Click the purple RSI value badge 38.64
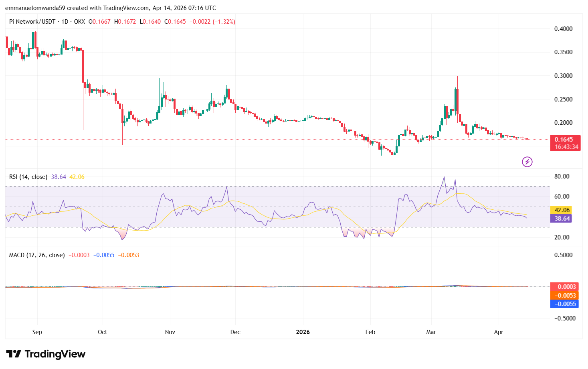The height and width of the screenshot is (369, 588). [x=561, y=219]
